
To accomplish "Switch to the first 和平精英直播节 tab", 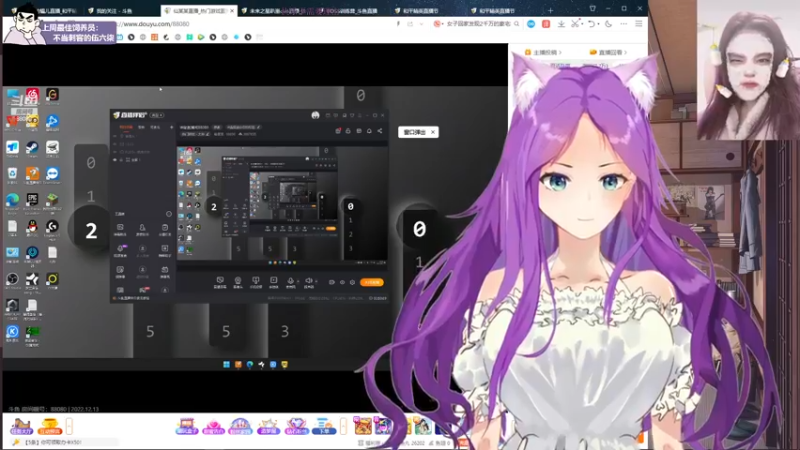I will pos(416,11).
